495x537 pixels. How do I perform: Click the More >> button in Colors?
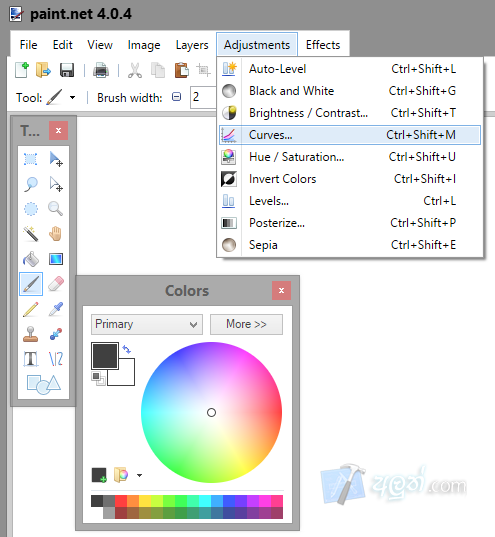[246, 324]
